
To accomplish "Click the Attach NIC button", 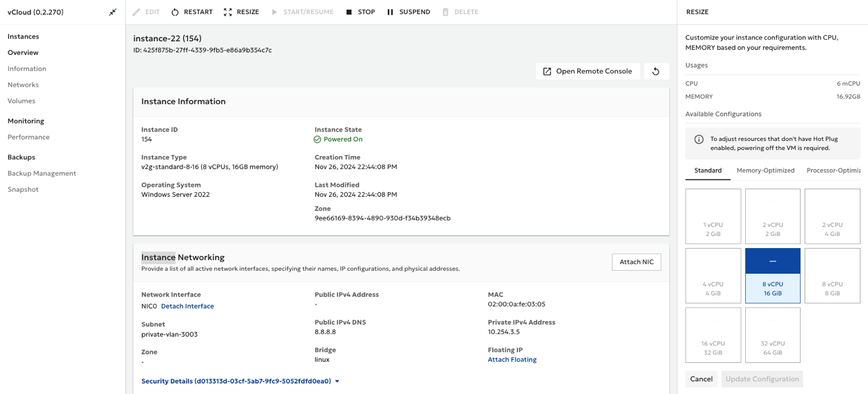I will [636, 262].
